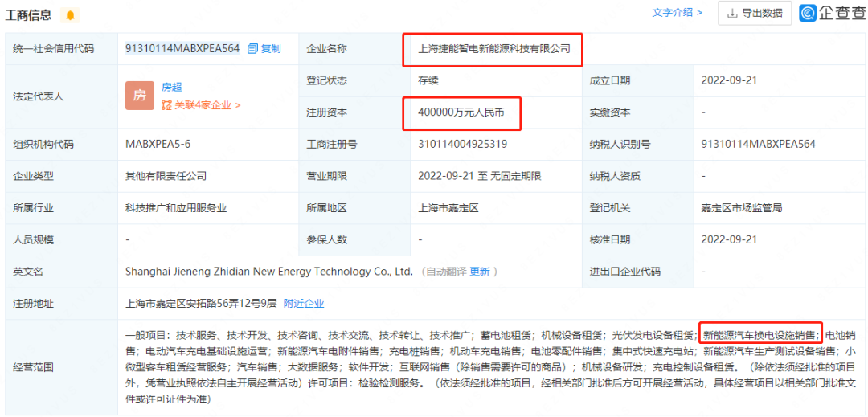
Task: Click registration authority 嘉定区市场监管局
Action: 741,209
